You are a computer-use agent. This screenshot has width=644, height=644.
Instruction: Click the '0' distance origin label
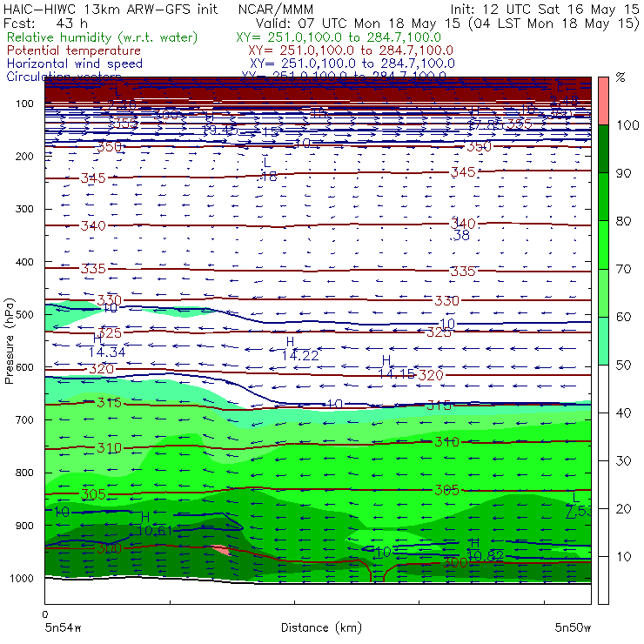45,614
